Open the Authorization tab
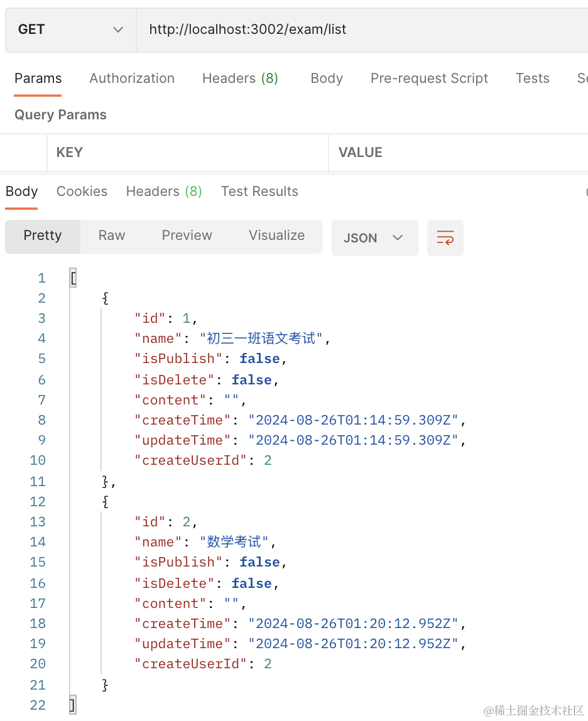588x721 pixels. pos(132,79)
